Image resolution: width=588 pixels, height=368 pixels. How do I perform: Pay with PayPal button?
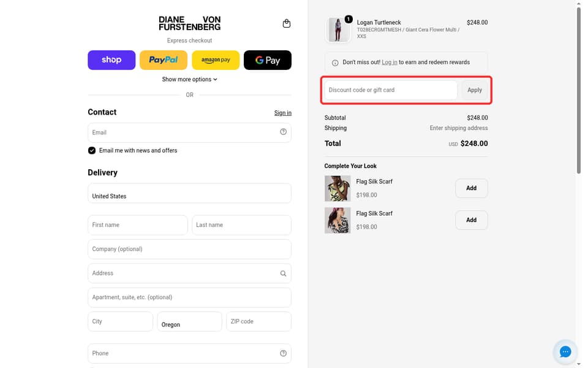(x=164, y=60)
